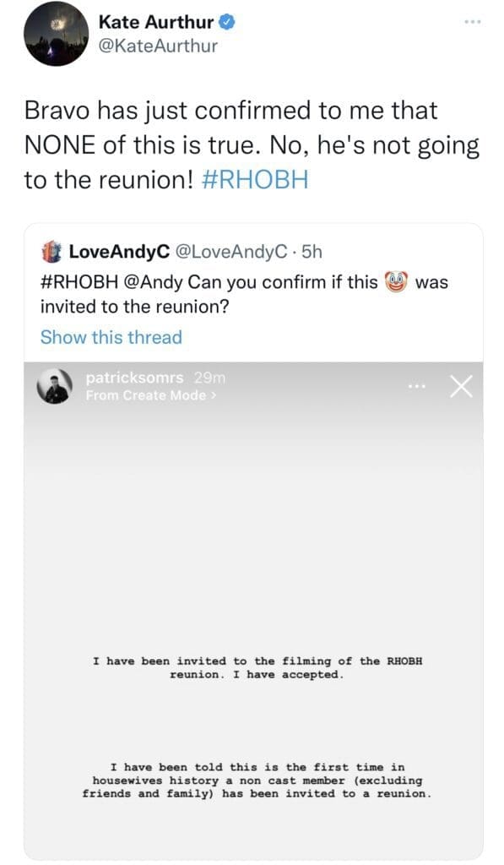Viewport: 504px width, 865px height.
Task: Click the Kate Aurthur display name
Action: pos(156,22)
